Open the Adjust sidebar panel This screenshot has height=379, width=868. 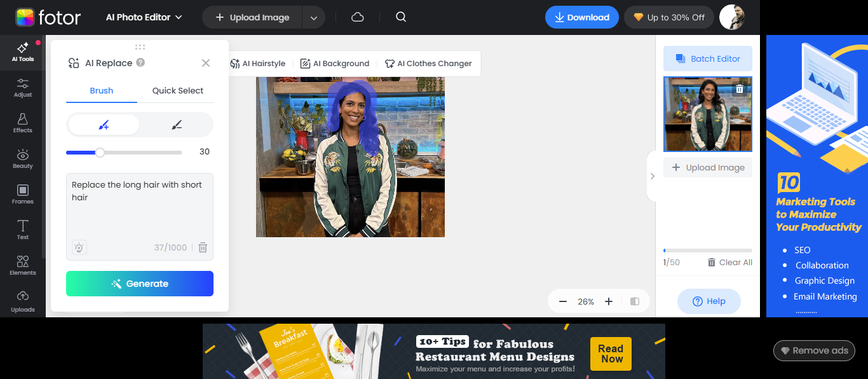click(x=22, y=88)
